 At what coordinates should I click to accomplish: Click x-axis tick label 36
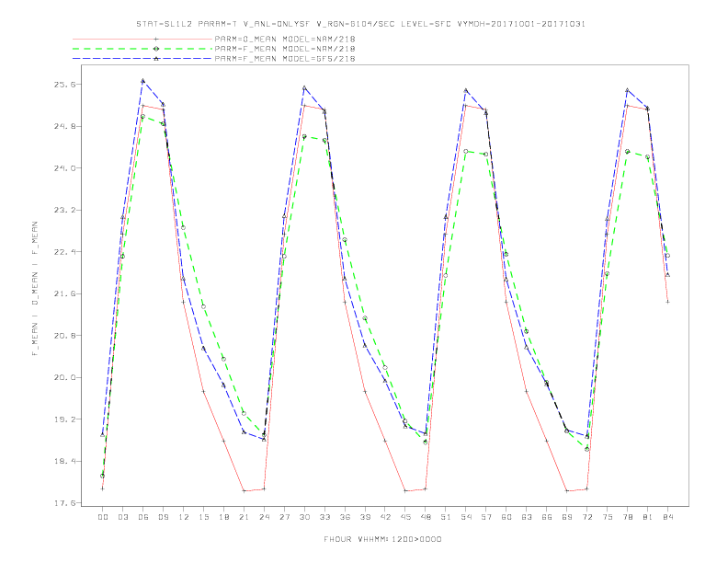click(x=345, y=517)
